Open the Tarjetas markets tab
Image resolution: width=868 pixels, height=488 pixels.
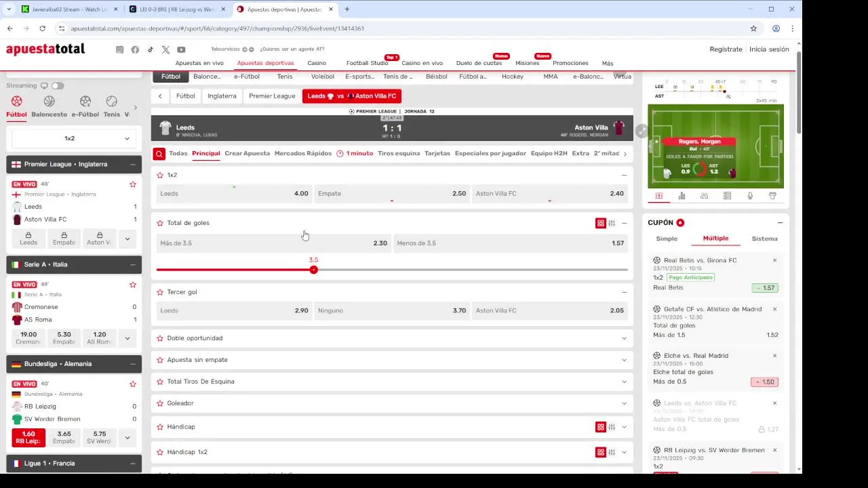[x=437, y=153]
